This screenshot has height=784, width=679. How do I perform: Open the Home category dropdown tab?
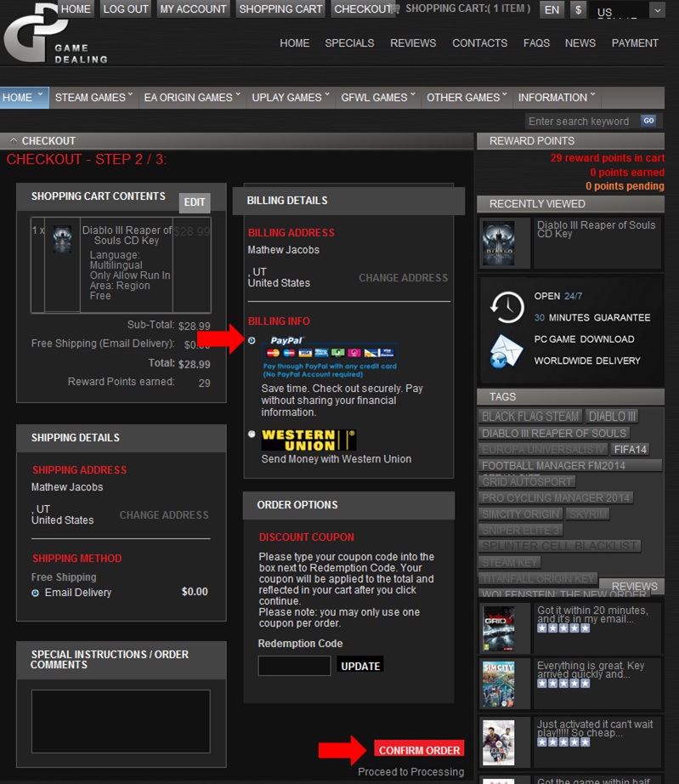(24, 97)
